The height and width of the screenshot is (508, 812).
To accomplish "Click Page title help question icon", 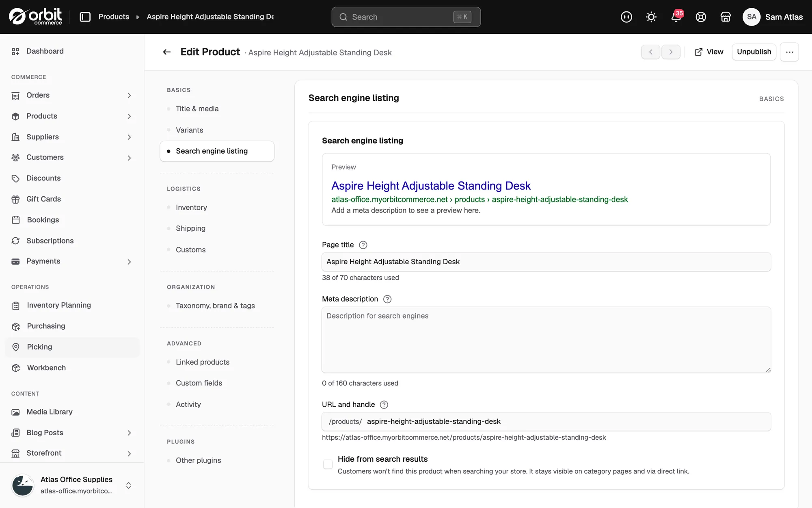I will click(363, 245).
